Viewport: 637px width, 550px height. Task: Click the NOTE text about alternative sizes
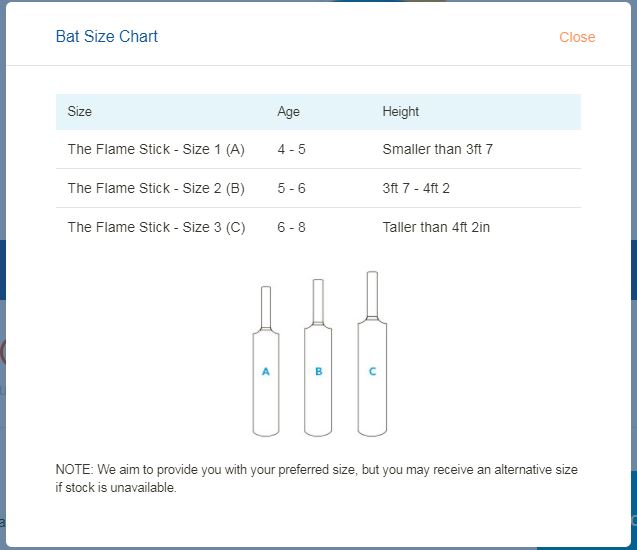point(316,478)
